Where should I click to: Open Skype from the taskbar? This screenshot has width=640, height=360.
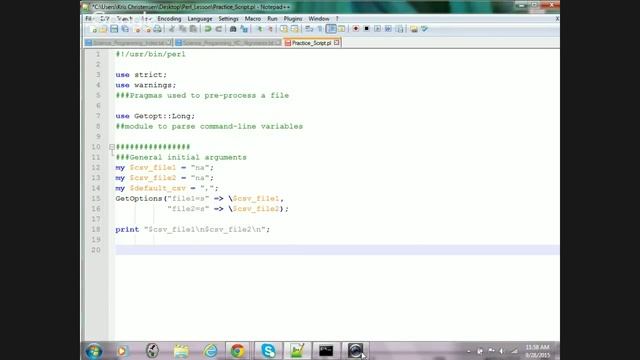(268, 351)
